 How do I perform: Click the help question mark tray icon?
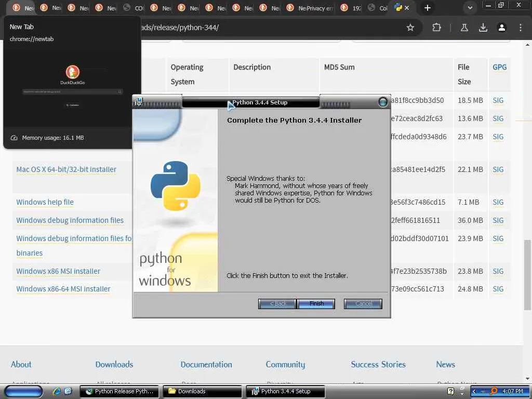tap(450, 391)
